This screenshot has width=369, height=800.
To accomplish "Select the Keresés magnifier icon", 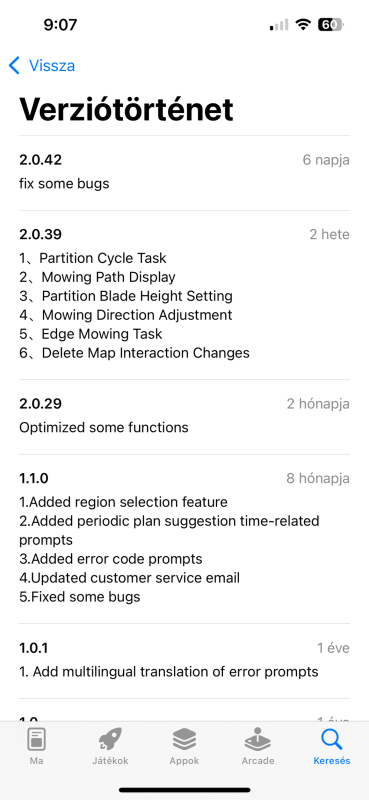I will click(x=332, y=740).
